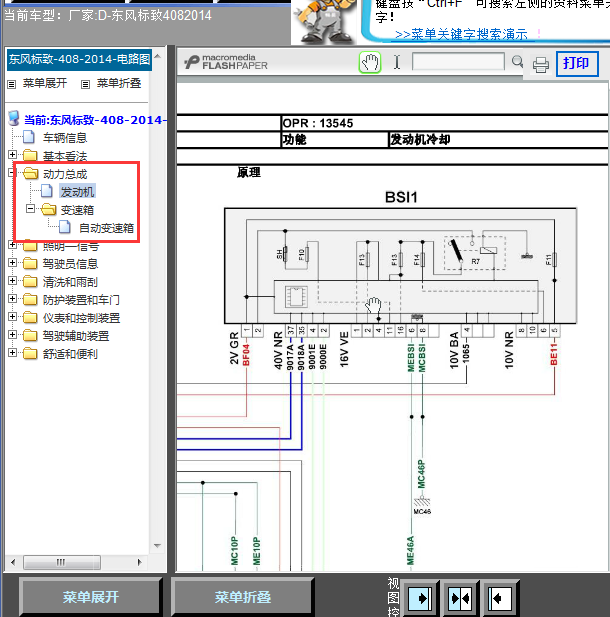Click the center-split view control icon
Image resolution: width=610 pixels, height=617 pixels.
[x=460, y=599]
